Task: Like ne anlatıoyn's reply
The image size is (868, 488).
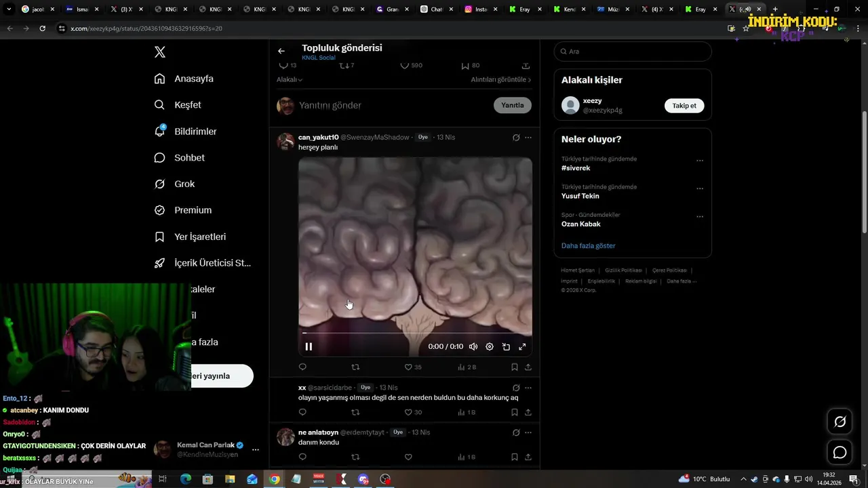Action: 408,457
